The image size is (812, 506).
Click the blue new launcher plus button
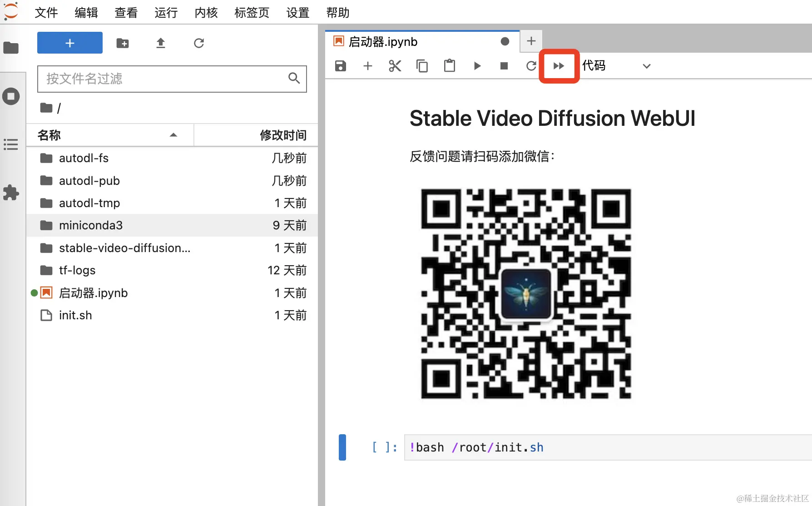pyautogui.click(x=70, y=43)
